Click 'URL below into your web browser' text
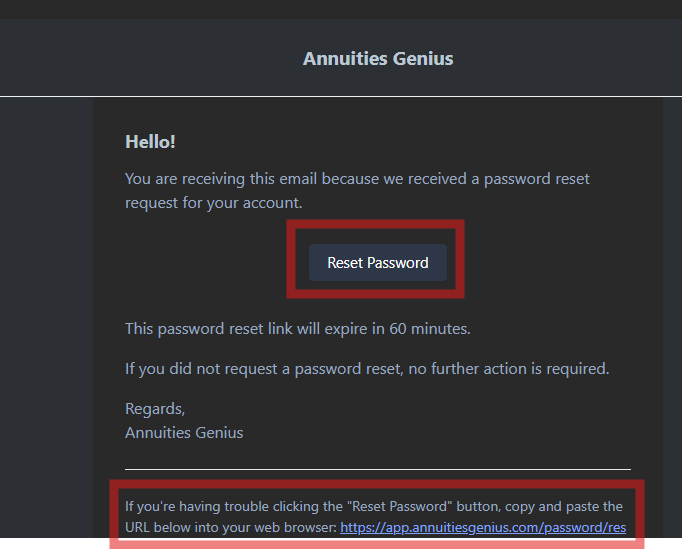 click(x=230, y=527)
